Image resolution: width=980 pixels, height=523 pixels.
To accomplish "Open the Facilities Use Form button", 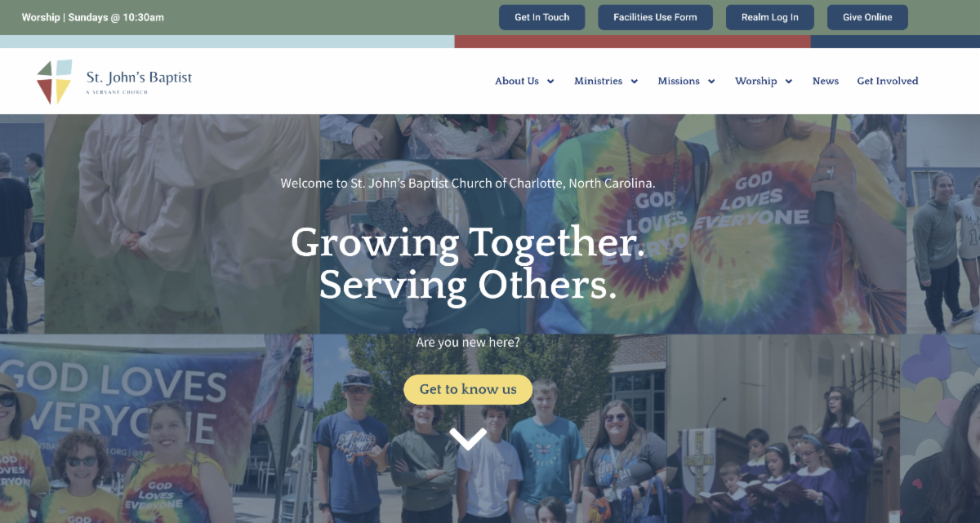I will [655, 17].
